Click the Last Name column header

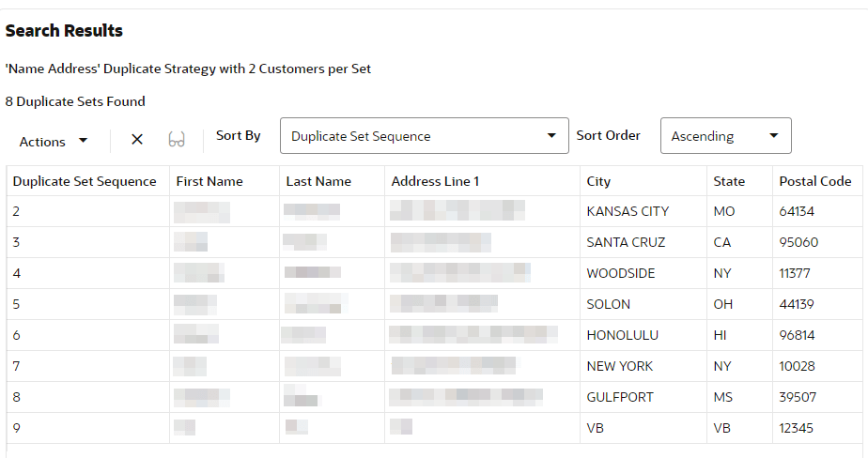(318, 181)
